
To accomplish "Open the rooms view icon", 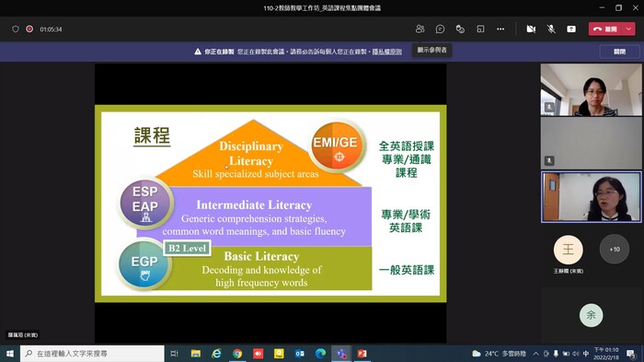I will [480, 29].
